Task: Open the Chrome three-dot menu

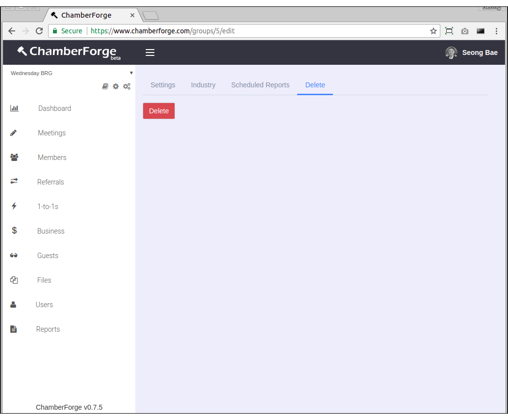Action: tap(496, 31)
